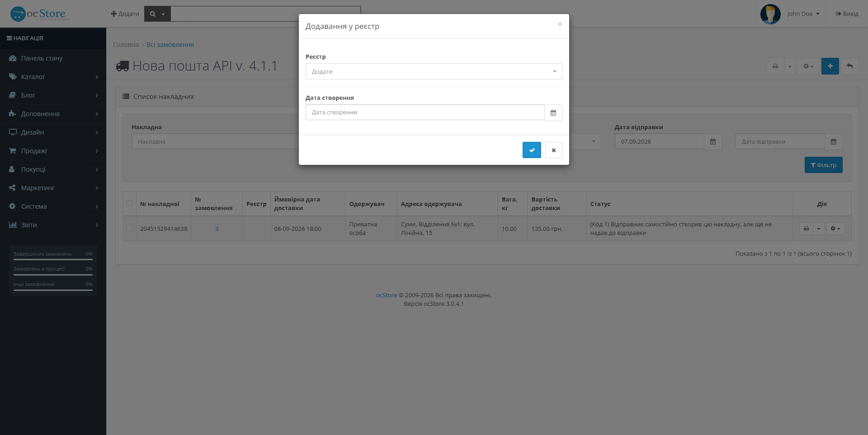
Task: Open calendar for 07.09.2026 date field
Action: 713,141
